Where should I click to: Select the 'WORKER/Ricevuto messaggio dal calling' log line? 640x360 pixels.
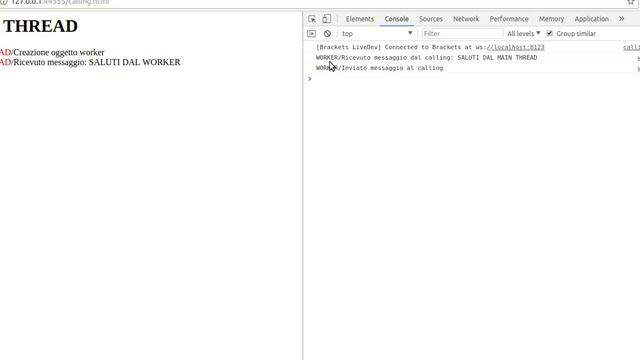[426, 58]
